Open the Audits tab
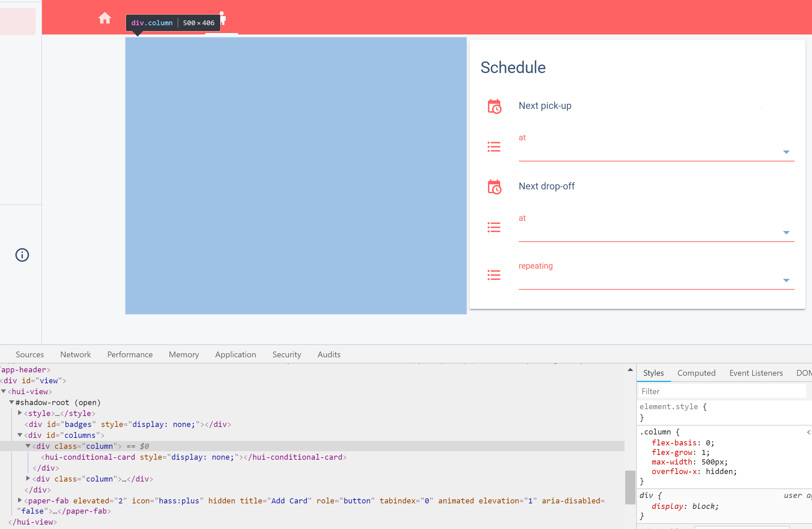812x529 pixels. 329,354
